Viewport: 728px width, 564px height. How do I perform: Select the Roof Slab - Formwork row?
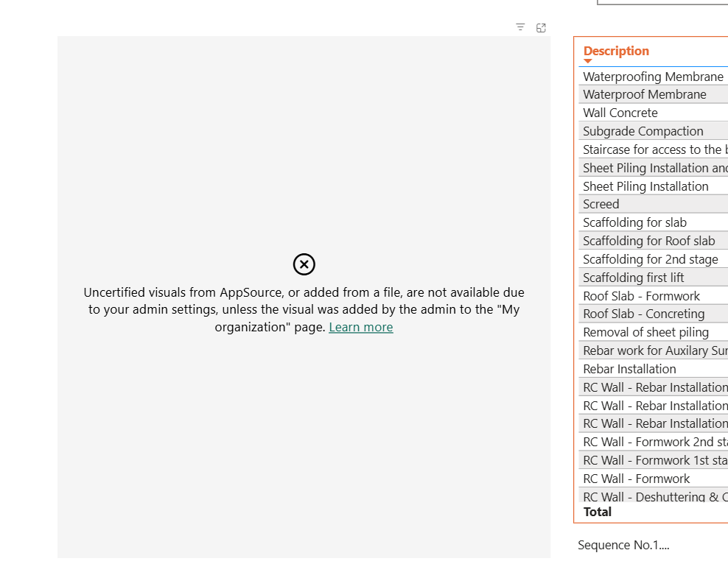coord(654,296)
